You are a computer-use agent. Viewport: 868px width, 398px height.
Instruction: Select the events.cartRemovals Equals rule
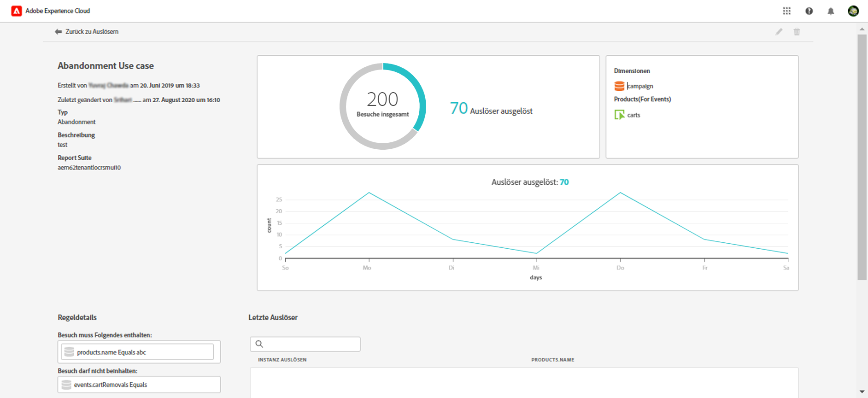click(139, 385)
